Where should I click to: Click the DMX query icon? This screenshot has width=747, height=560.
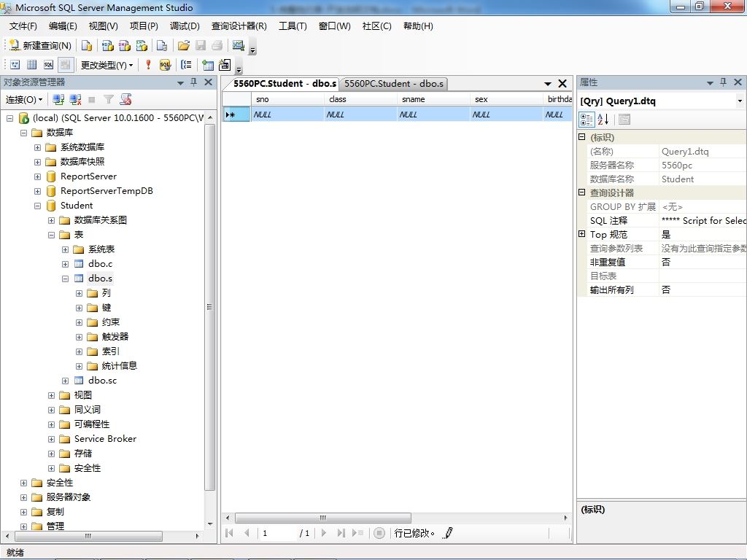[124, 45]
